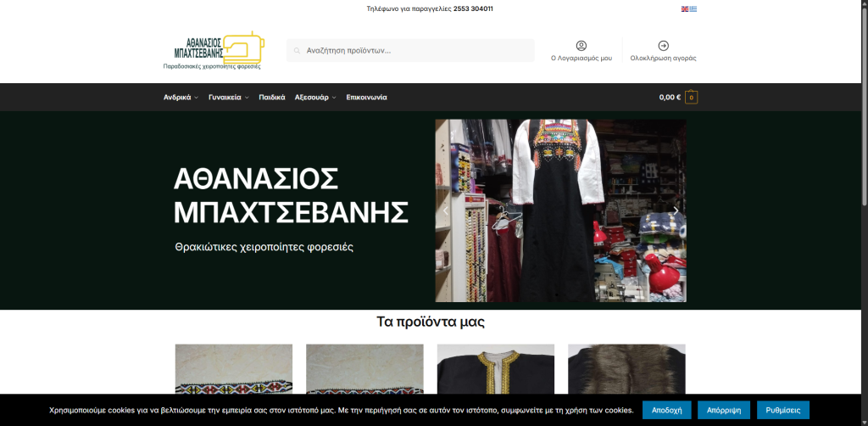Open the account via the user icon

pos(581,46)
